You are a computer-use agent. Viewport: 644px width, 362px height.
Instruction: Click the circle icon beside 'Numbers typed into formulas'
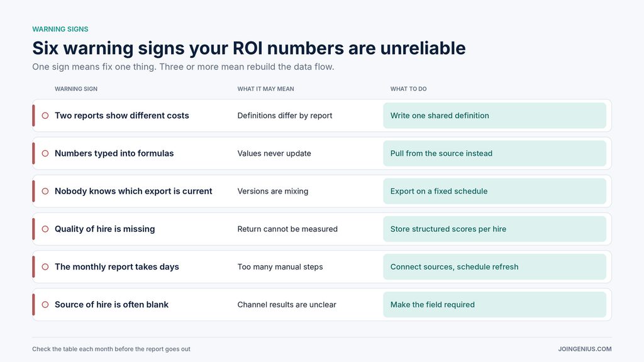[x=45, y=153]
